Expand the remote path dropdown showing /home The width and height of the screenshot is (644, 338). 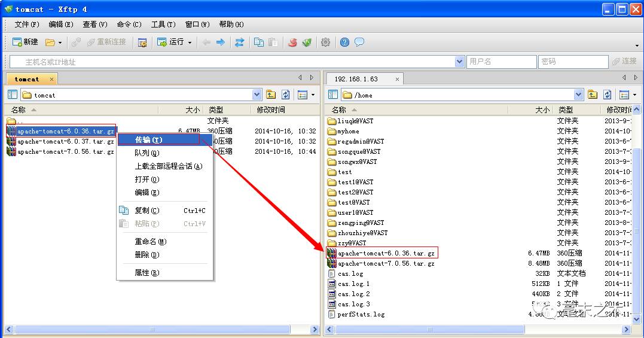(578, 95)
